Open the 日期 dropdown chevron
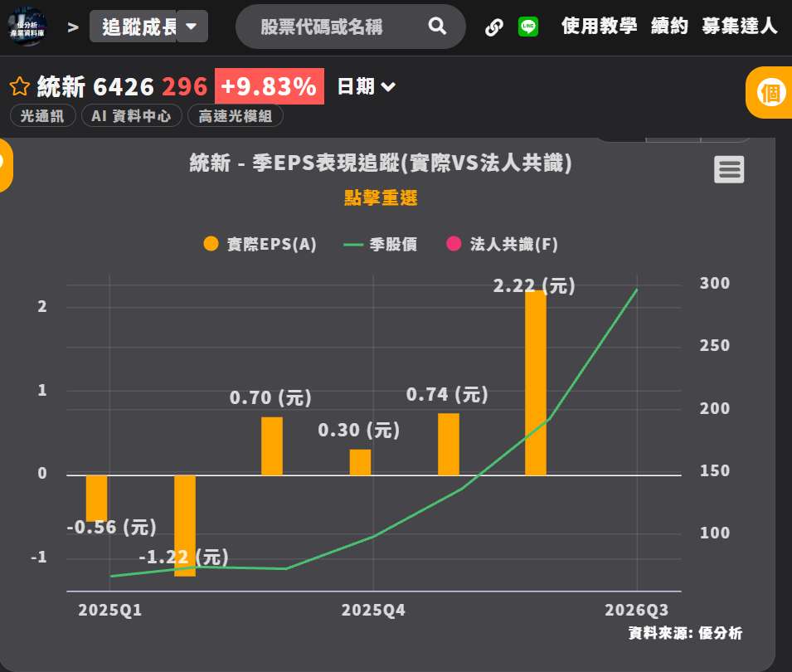Image resolution: width=792 pixels, height=672 pixels. pos(388,87)
